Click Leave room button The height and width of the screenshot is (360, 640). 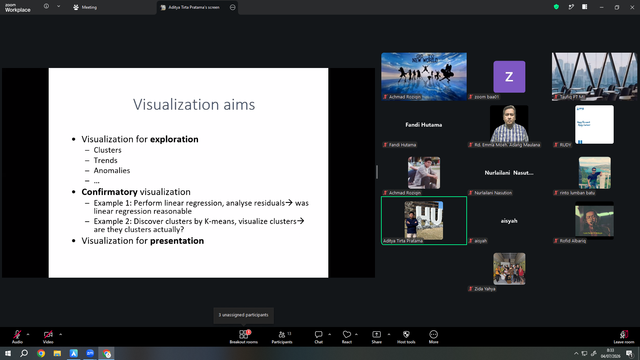[624, 337]
